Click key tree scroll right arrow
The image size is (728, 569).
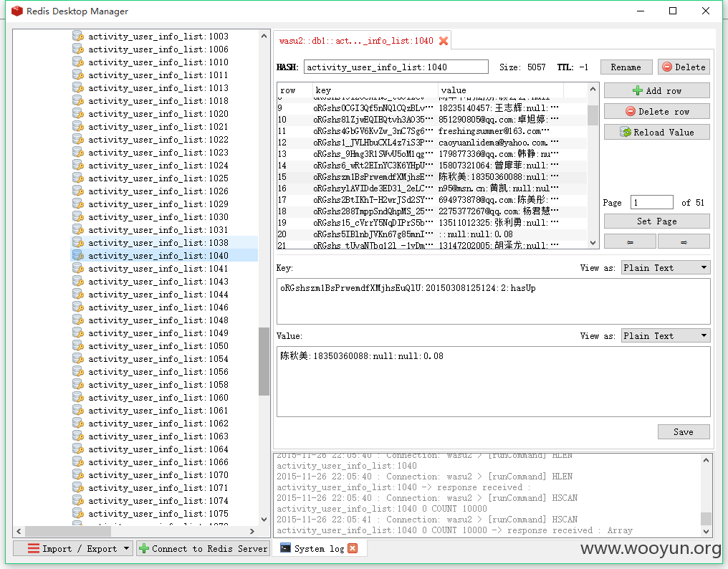coord(252,531)
